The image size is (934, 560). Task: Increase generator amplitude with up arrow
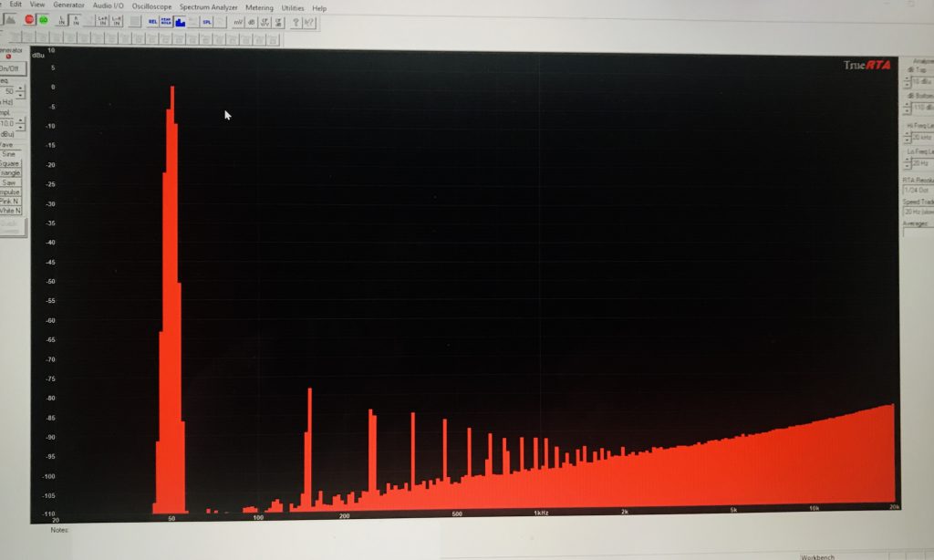point(20,121)
